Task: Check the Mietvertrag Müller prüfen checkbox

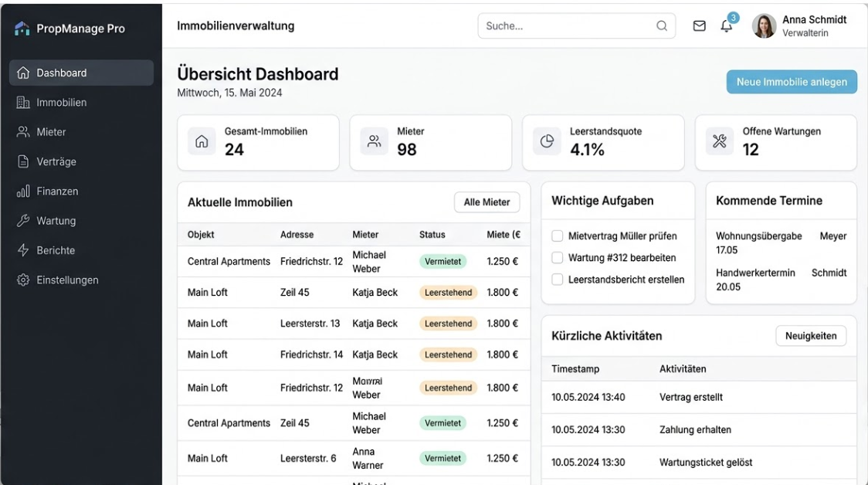Action: [x=557, y=236]
